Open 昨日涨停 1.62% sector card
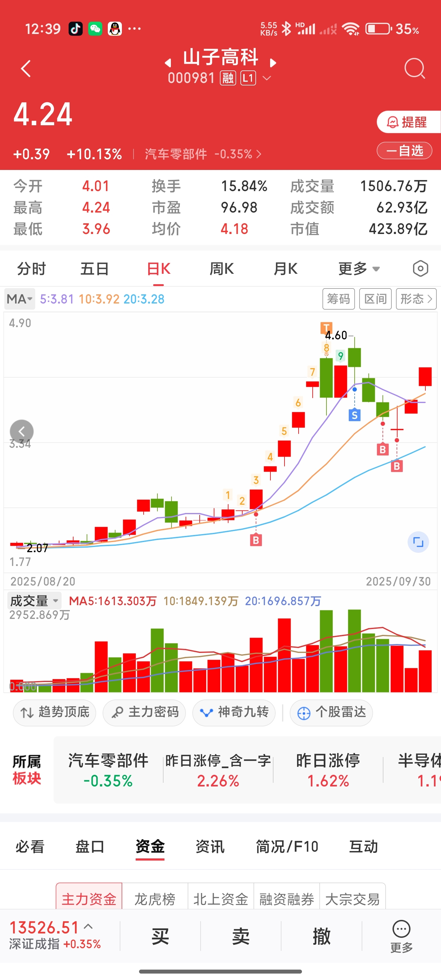 pyautogui.click(x=328, y=770)
